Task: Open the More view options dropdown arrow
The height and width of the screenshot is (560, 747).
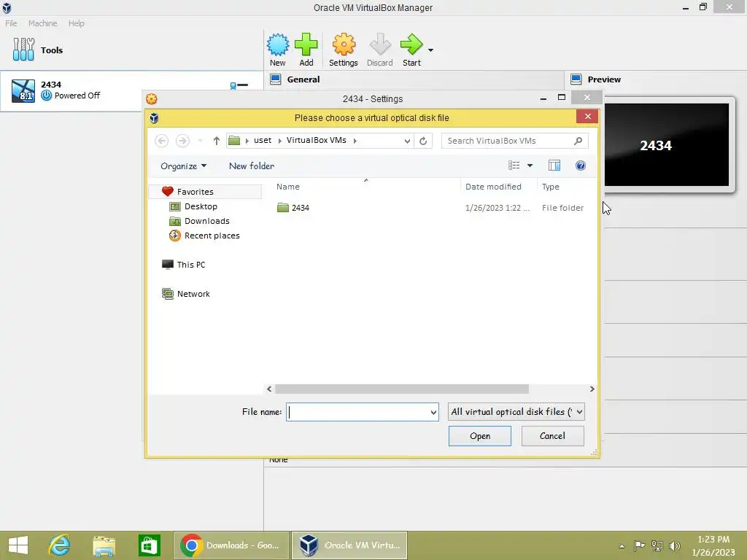Action: (530, 166)
